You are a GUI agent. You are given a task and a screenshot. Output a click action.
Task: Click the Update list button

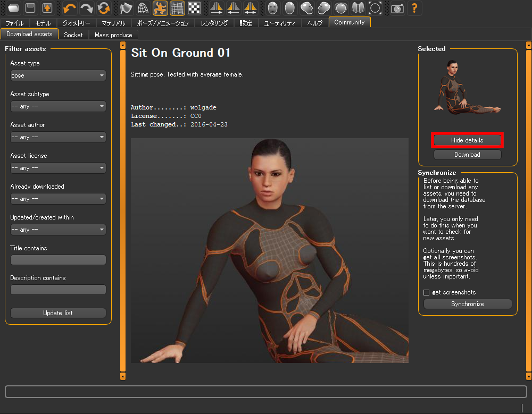click(58, 313)
